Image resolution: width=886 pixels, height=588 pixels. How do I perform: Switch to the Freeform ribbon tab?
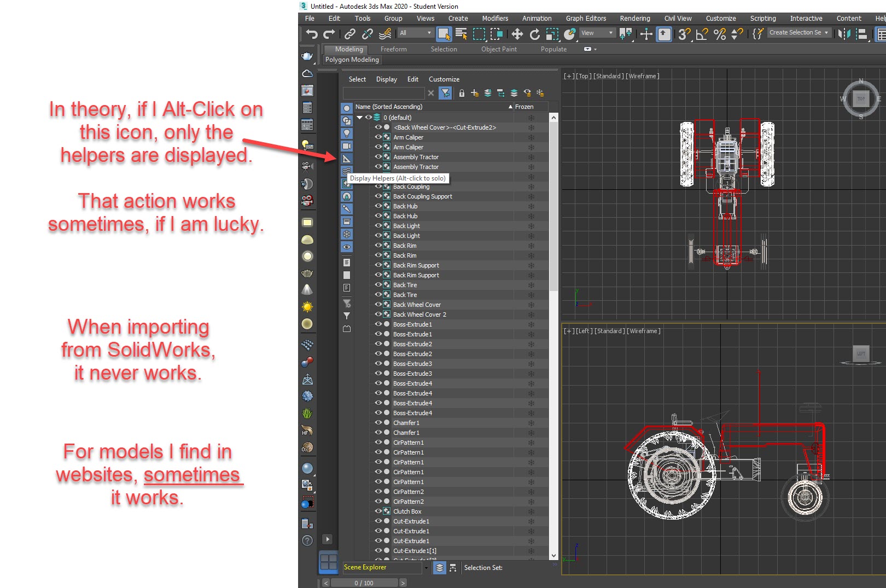(394, 49)
